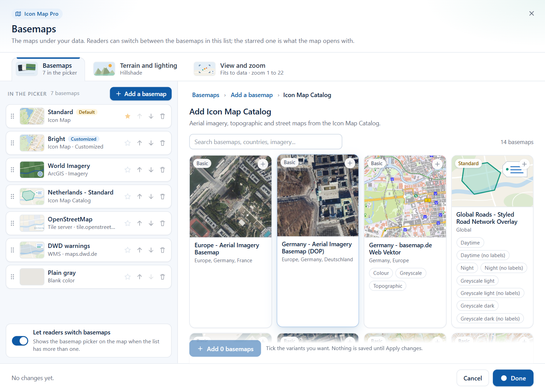Switch to View and zoom tab
Viewport: 545px width, 392px height.
tap(239, 69)
